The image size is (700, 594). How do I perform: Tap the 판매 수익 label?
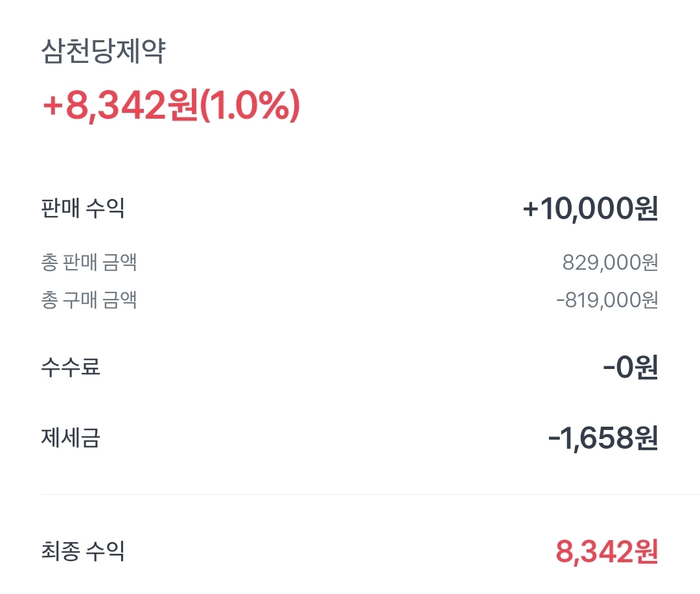click(x=82, y=208)
